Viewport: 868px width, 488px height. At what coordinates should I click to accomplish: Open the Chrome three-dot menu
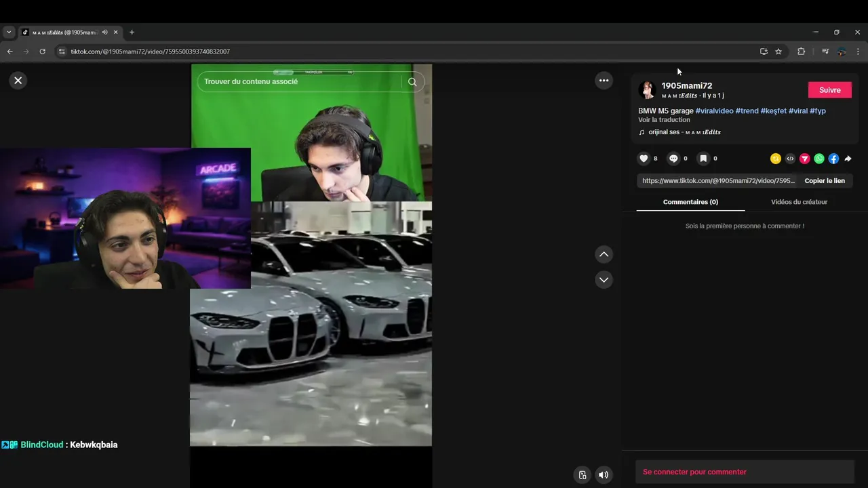[858, 52]
